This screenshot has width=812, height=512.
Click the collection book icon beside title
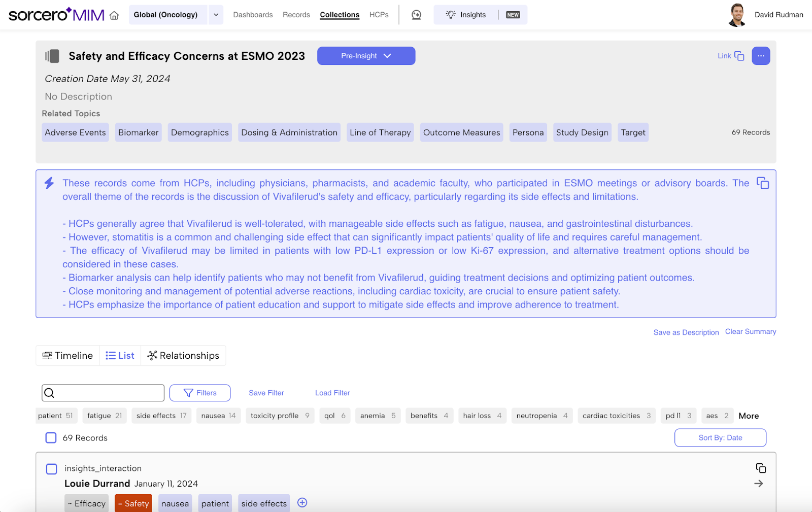(52, 56)
